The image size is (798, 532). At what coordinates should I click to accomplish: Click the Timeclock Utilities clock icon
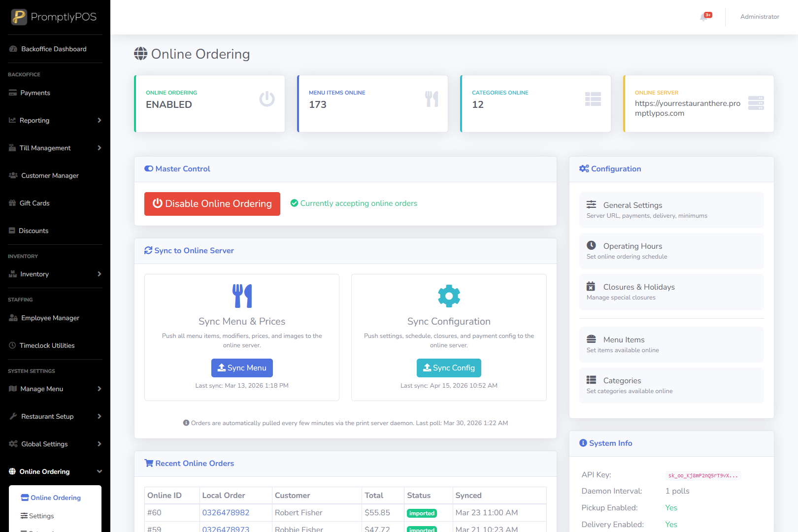pyautogui.click(x=12, y=345)
